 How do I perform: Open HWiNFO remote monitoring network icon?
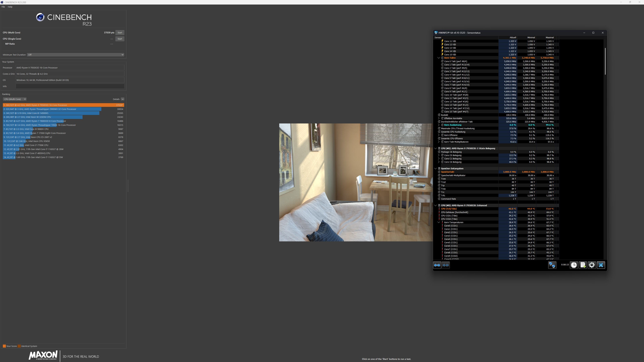click(552, 265)
